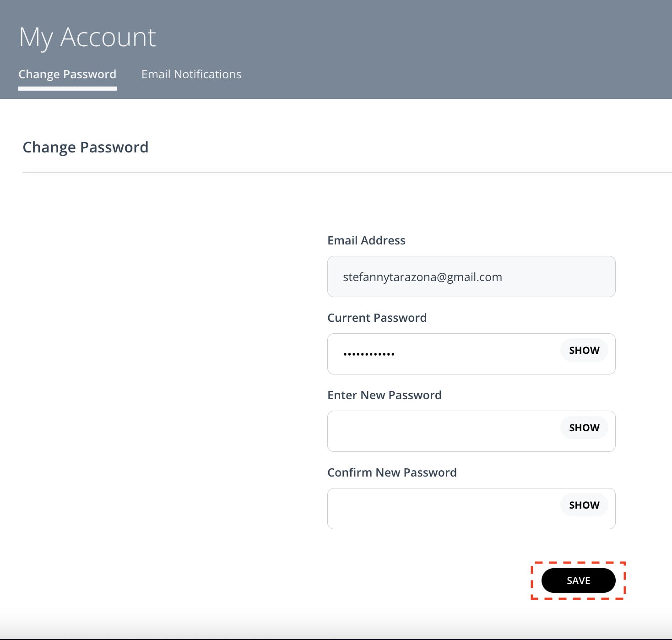Screen dimensions: 672x640
Task: Click inside the SAVE button highlight region
Action: [x=579, y=580]
